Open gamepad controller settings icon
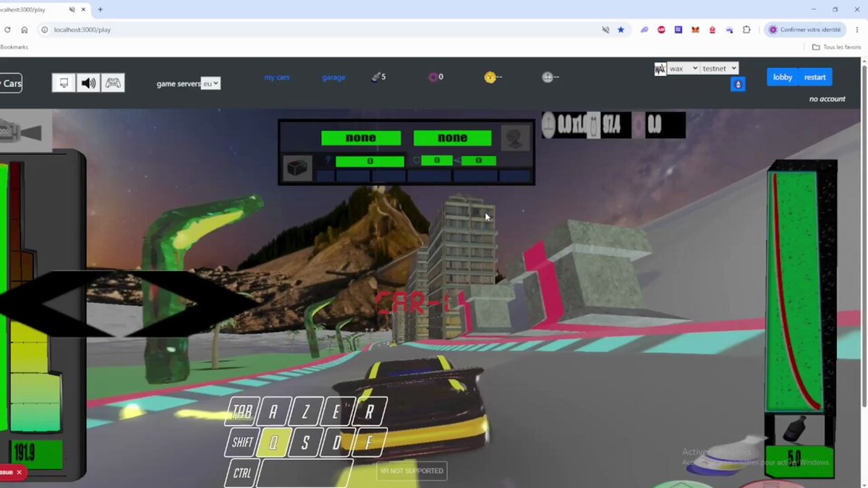The width and height of the screenshot is (868, 488). pos(113,83)
